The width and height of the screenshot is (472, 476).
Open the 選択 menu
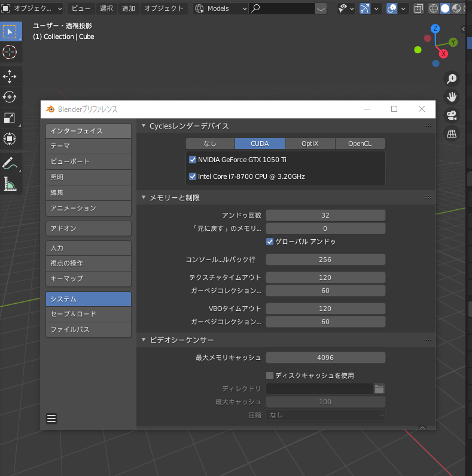tap(106, 8)
